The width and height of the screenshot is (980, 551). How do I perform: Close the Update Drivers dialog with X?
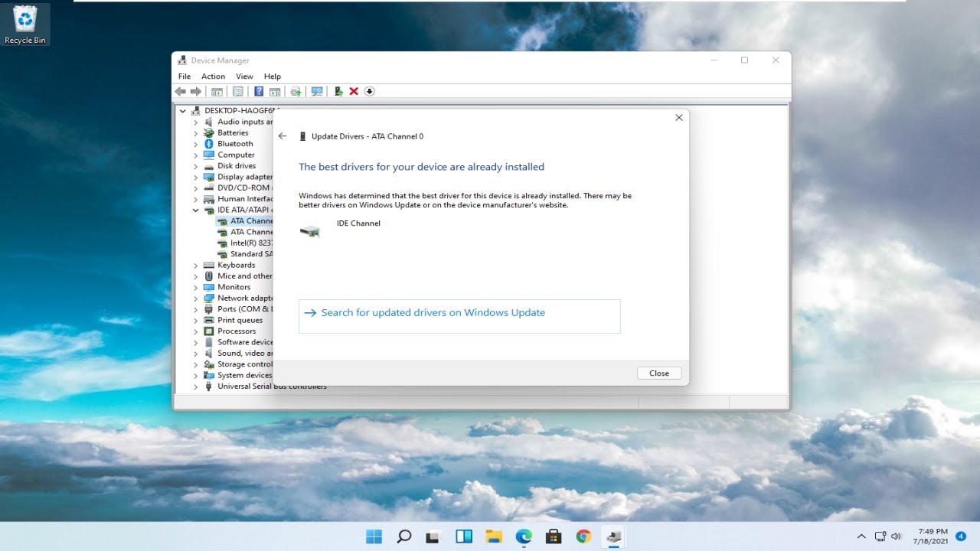(678, 118)
